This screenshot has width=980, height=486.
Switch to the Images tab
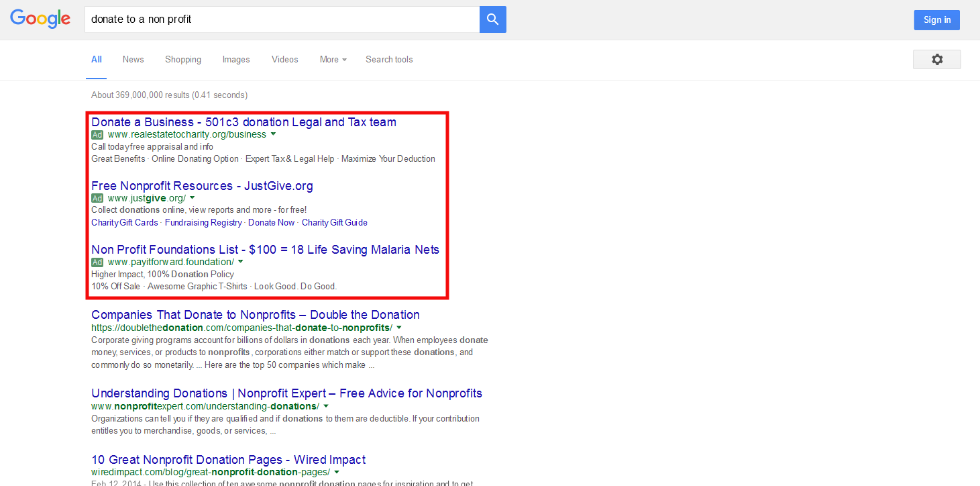(236, 59)
